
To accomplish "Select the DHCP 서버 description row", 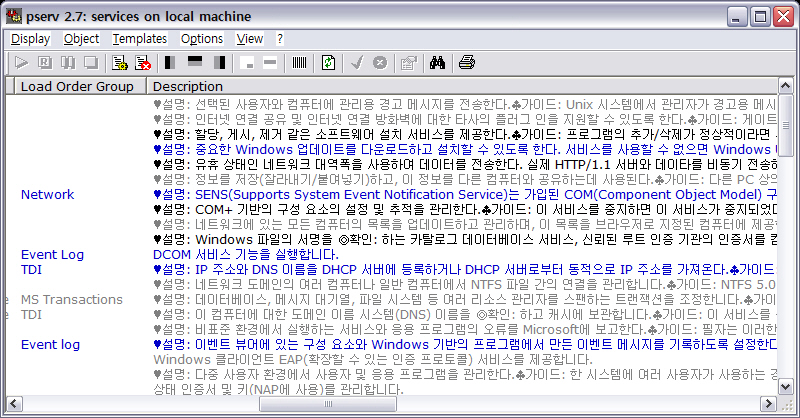I will point(465,269).
